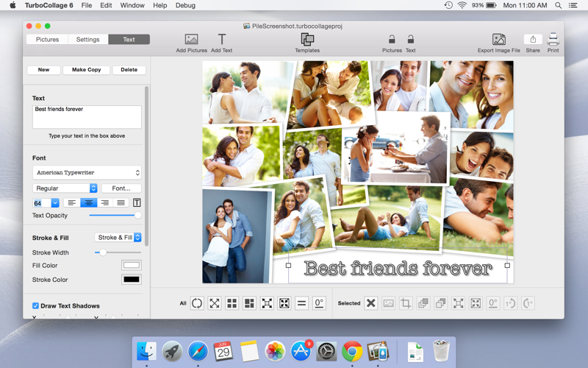Viewport: 588px width, 368px height.
Task: Disable Draw Text Shadows checkbox
Action: pyautogui.click(x=35, y=305)
